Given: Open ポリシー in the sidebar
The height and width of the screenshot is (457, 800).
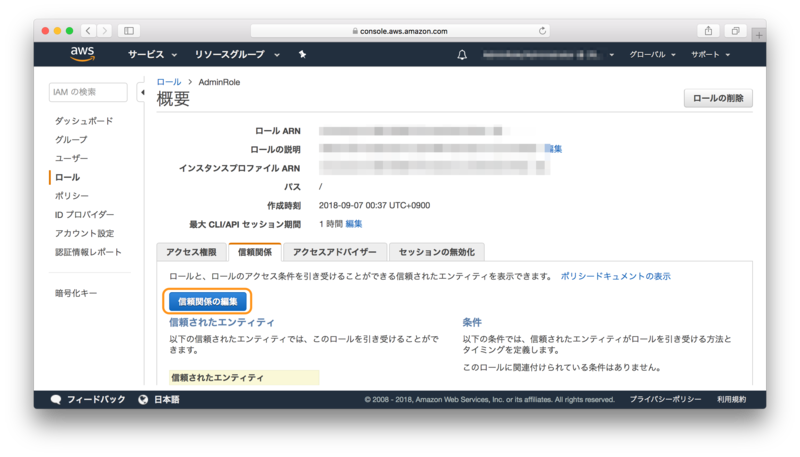Looking at the screenshot, I should tap(71, 196).
